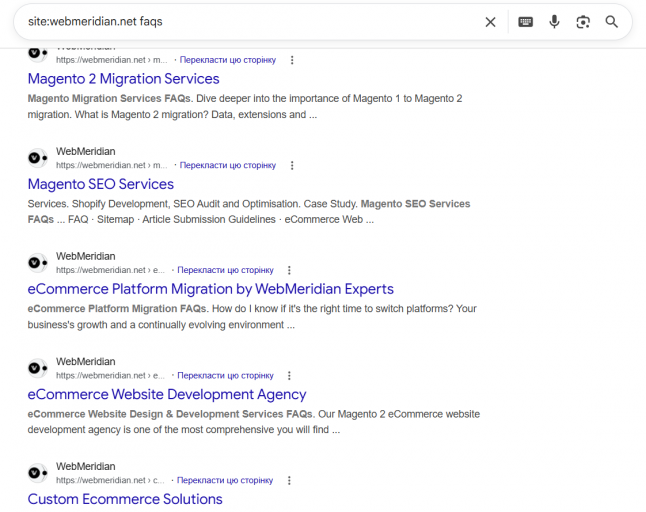The image size is (646, 512).
Task: Click WebMeridian site name above Custom Ecommerce Solutions
Action: [86, 466]
